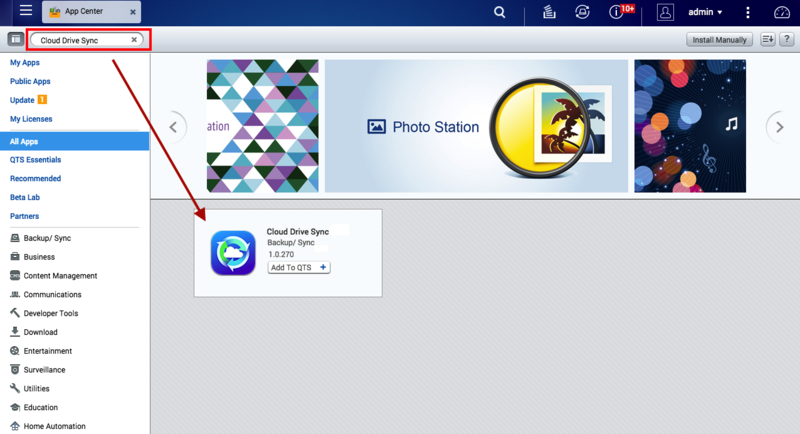The width and height of the screenshot is (800, 434).
Task: Open the dashboard gauge icon
Action: click(x=782, y=12)
